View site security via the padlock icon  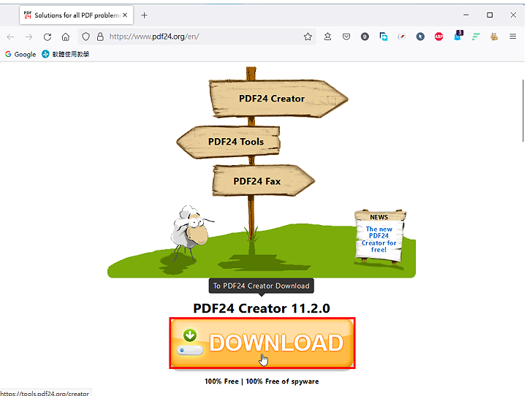(x=100, y=37)
